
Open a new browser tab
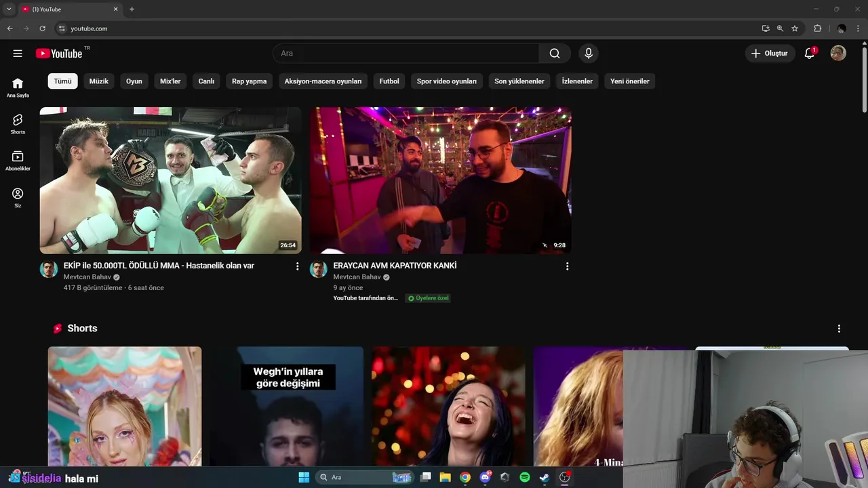(x=132, y=9)
